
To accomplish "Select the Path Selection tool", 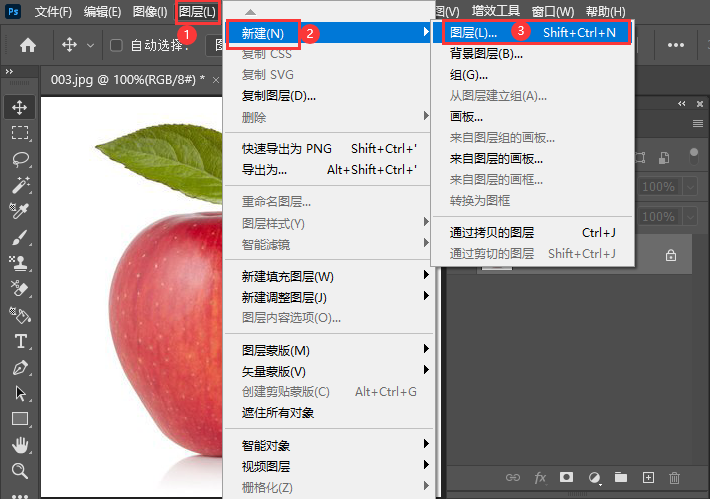I will pyautogui.click(x=19, y=393).
